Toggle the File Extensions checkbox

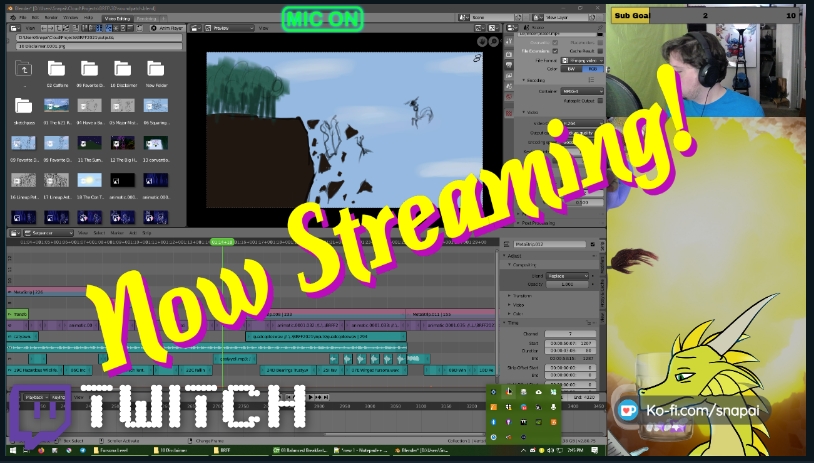pos(555,51)
